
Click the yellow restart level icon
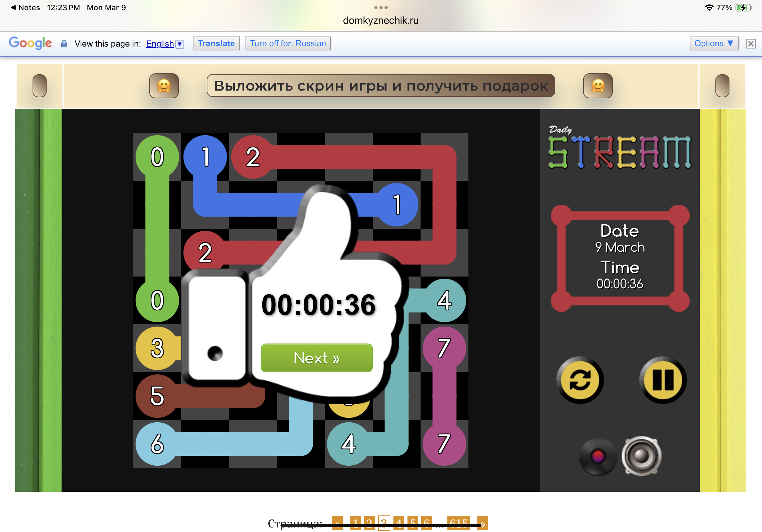580,380
